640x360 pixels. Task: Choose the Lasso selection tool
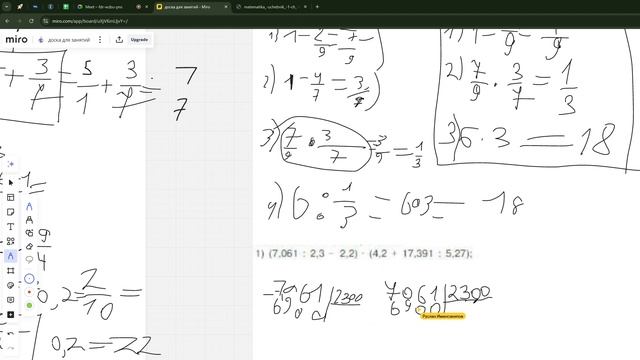point(29,259)
